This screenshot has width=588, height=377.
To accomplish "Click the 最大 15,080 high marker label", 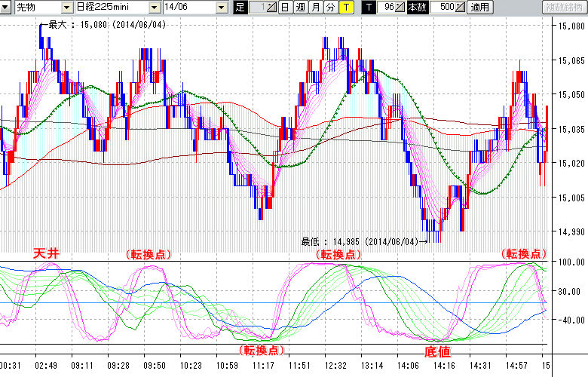I will (x=106, y=24).
